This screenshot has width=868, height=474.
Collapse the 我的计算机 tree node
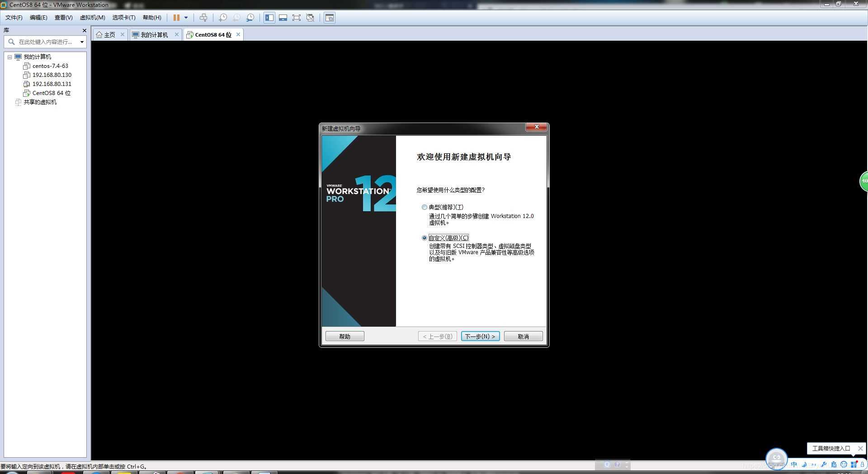tap(10, 57)
